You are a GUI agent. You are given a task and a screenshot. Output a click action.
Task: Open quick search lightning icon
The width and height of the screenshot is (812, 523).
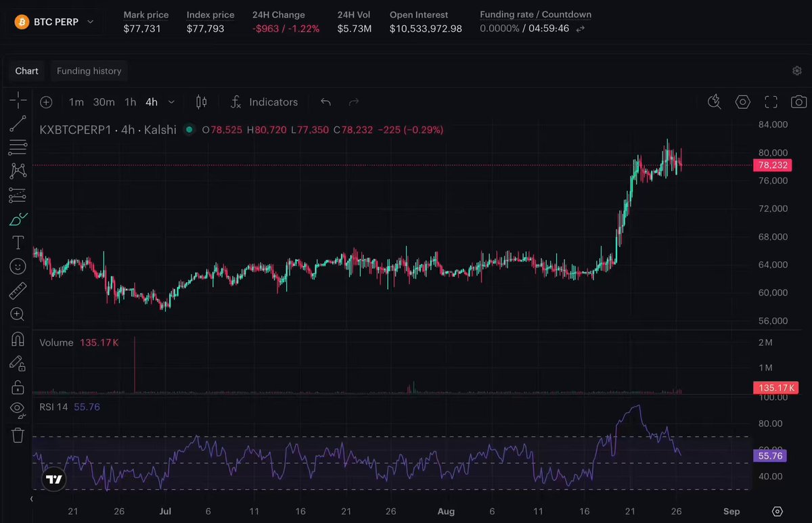715,102
